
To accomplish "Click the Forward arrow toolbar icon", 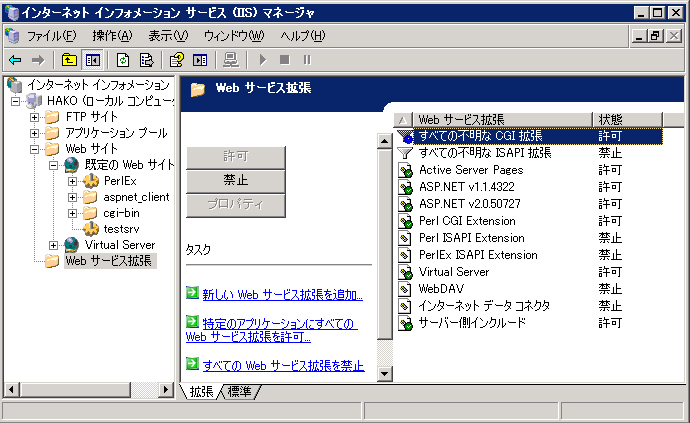I will point(38,60).
